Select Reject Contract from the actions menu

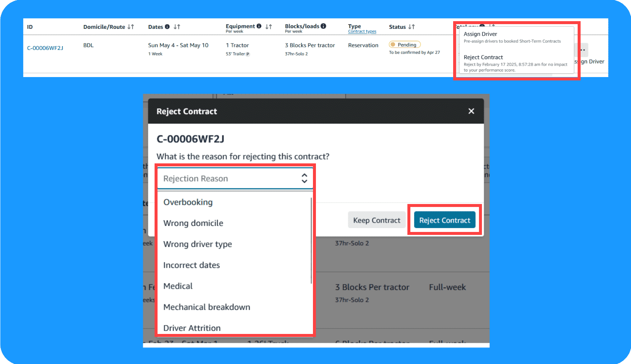click(483, 57)
